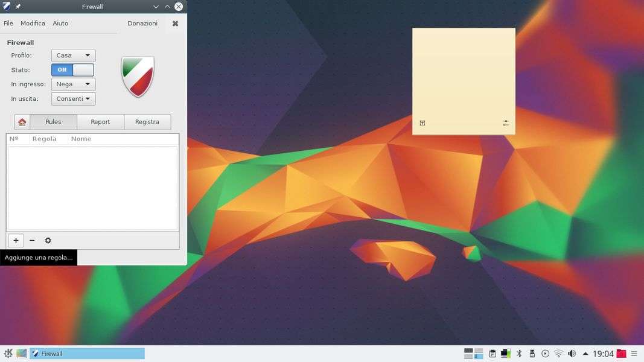Screen dimensions: 644x362
Task: Click the text format icon on sticky note
Action: point(422,122)
